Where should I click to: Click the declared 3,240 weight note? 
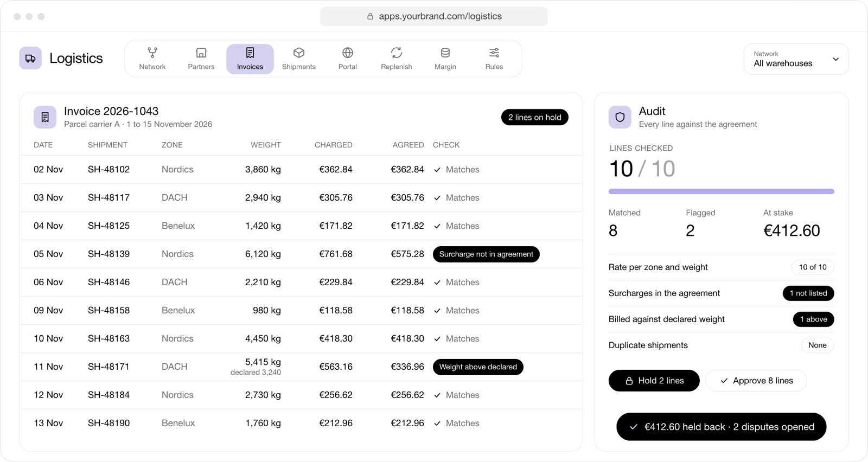pyautogui.click(x=256, y=373)
